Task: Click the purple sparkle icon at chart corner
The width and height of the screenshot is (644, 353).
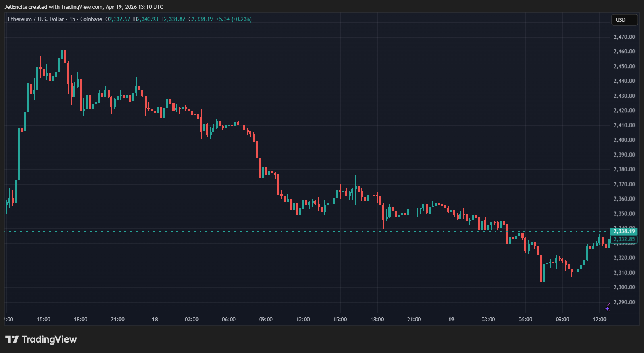Action: click(x=607, y=309)
